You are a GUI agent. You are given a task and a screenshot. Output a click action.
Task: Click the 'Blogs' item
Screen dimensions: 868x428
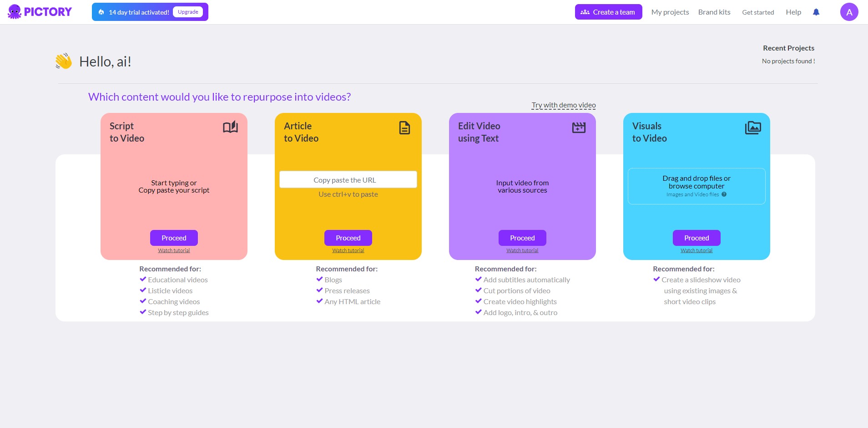[x=333, y=280]
